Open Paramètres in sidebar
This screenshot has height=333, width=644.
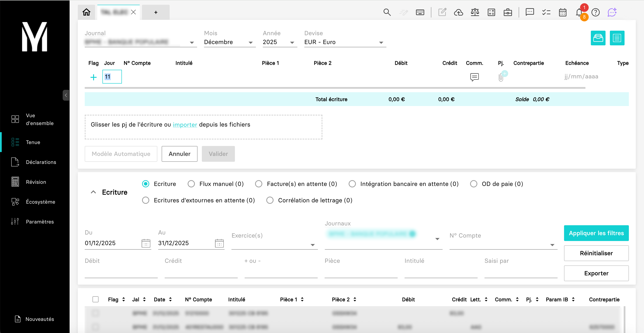point(32,222)
